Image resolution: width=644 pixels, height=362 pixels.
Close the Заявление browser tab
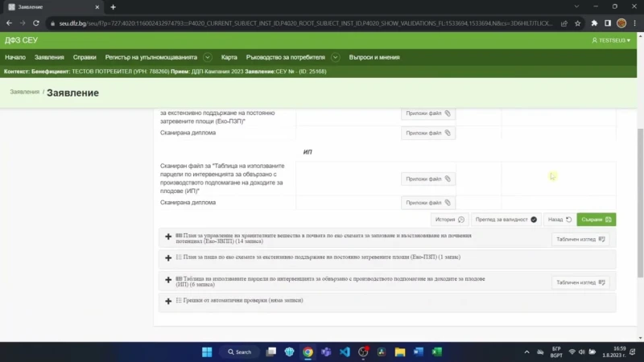tap(97, 7)
